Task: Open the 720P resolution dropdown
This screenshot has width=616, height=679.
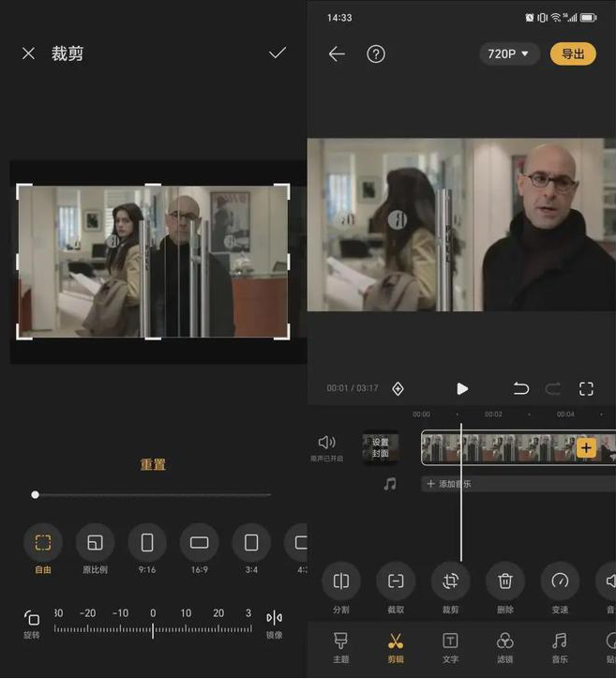Action: [509, 54]
